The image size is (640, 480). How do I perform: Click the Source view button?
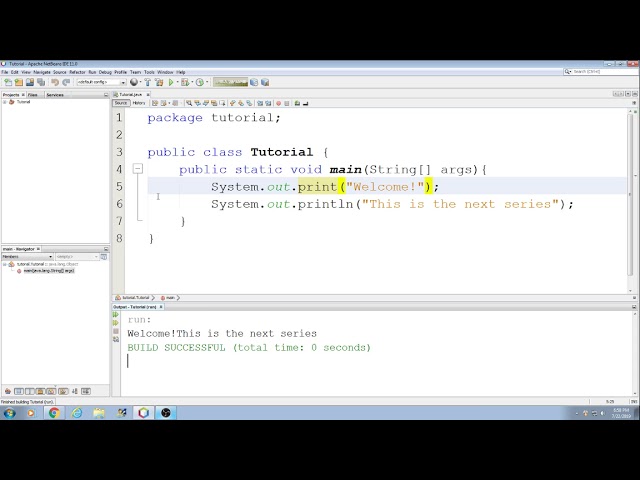121,103
